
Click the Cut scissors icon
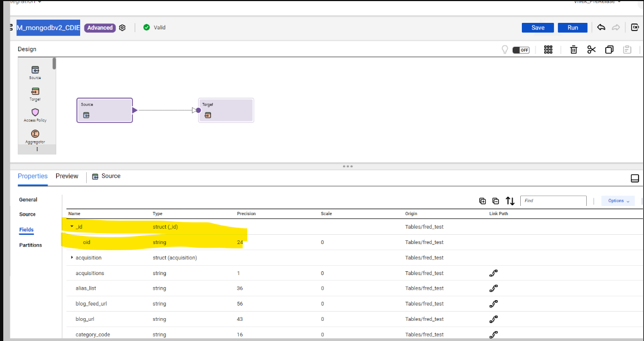coord(592,50)
